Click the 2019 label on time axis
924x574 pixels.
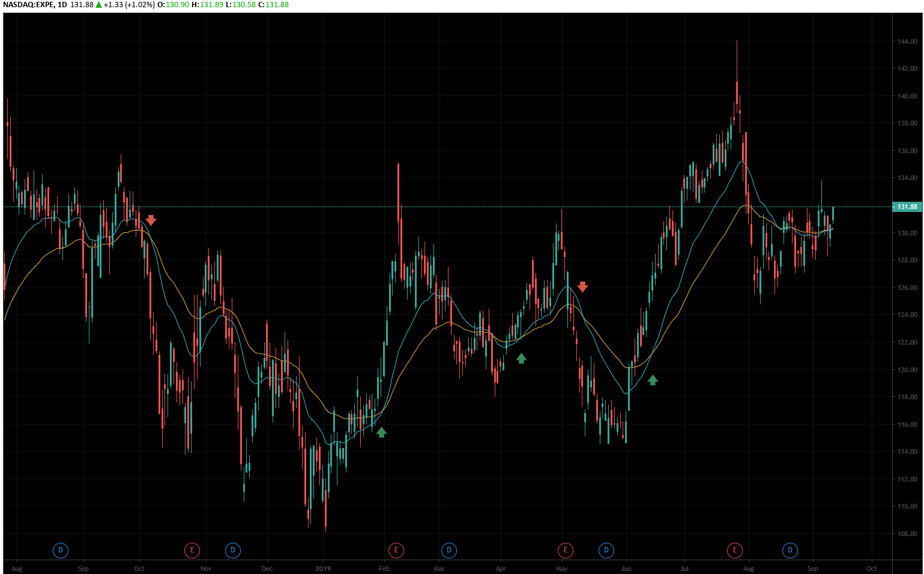click(323, 569)
